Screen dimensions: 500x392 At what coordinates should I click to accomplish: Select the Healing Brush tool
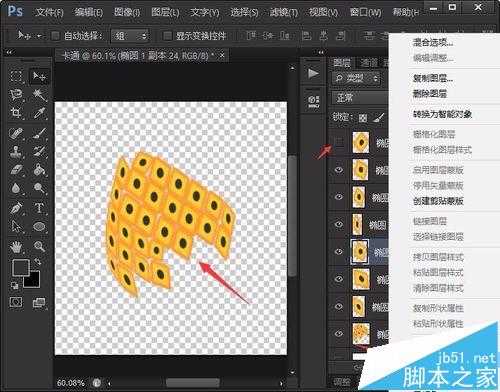(x=16, y=133)
